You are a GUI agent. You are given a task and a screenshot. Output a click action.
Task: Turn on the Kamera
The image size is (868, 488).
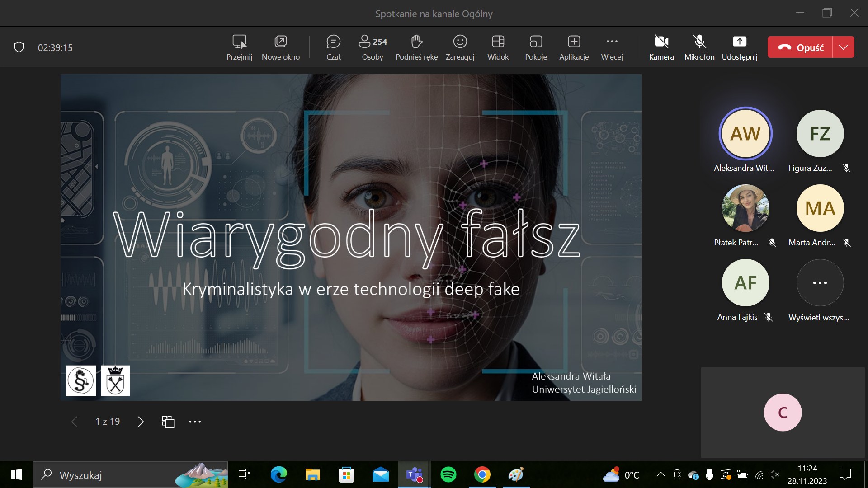pyautogui.click(x=661, y=47)
